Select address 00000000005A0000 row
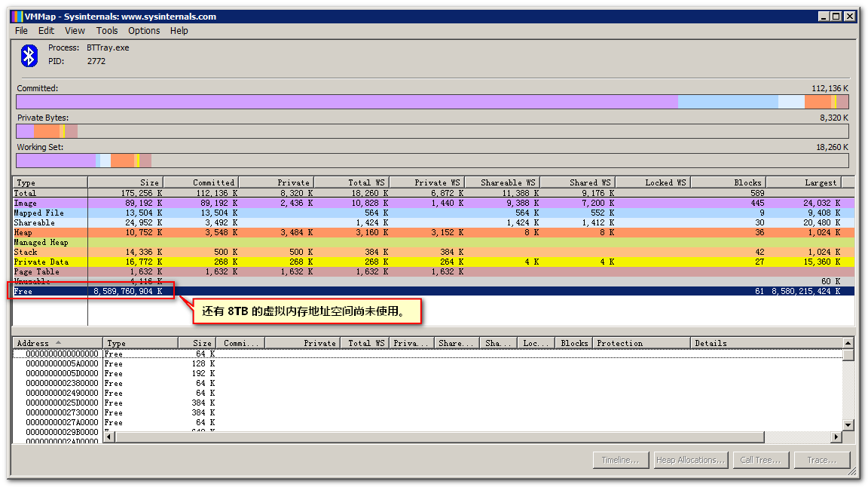Viewport: 868px width, 487px height. pyautogui.click(x=426, y=364)
